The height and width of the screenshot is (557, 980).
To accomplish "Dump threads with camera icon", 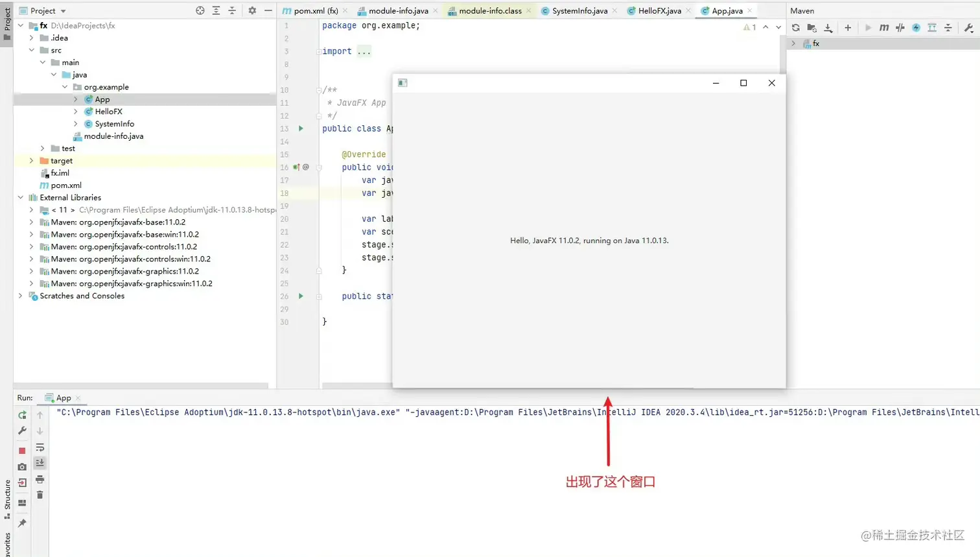I will (x=22, y=466).
